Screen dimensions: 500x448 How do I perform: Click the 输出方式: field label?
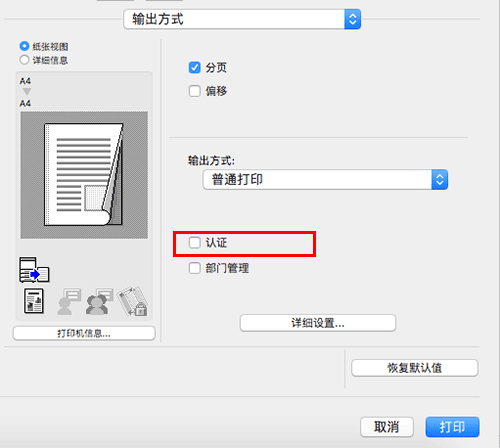point(211,161)
